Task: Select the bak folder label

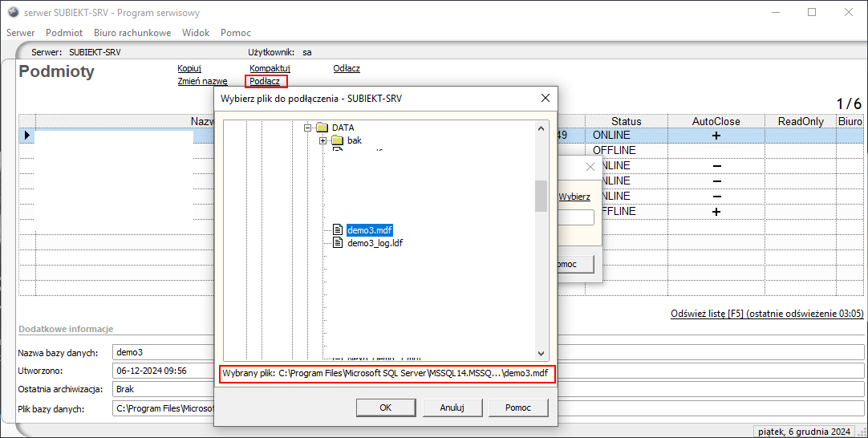Action: click(x=355, y=140)
